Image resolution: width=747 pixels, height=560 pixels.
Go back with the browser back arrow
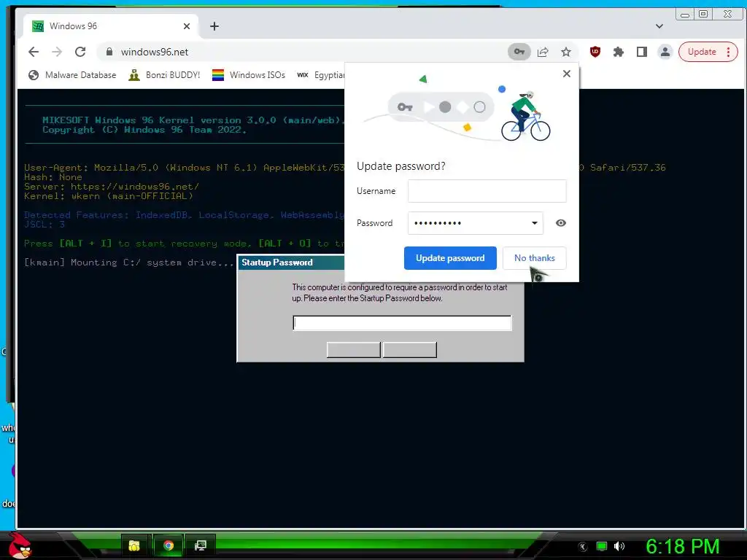pyautogui.click(x=34, y=52)
